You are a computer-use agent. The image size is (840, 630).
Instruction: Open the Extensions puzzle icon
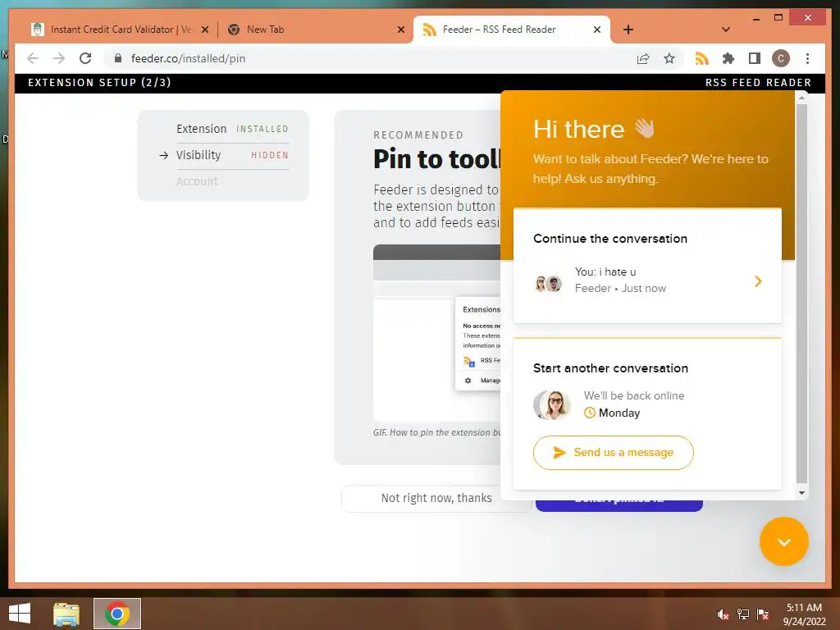tap(728, 58)
